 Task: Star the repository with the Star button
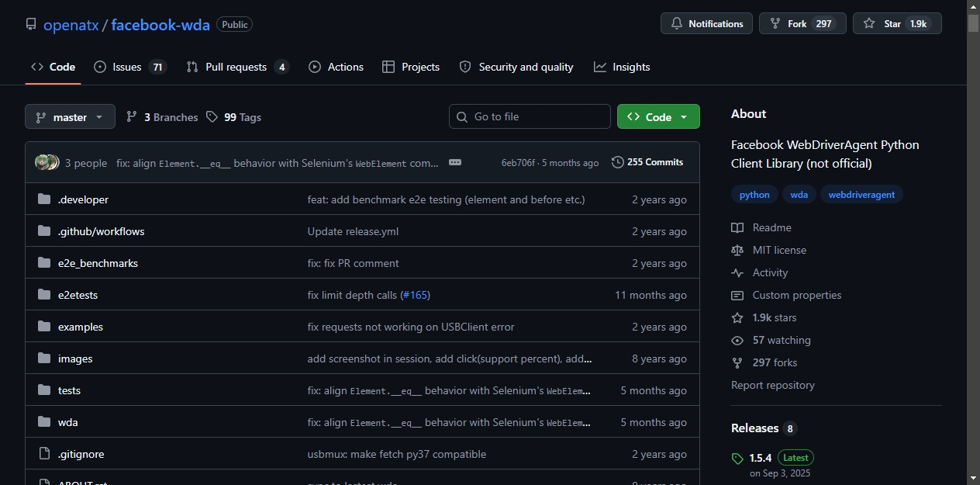pyautogui.click(x=897, y=23)
